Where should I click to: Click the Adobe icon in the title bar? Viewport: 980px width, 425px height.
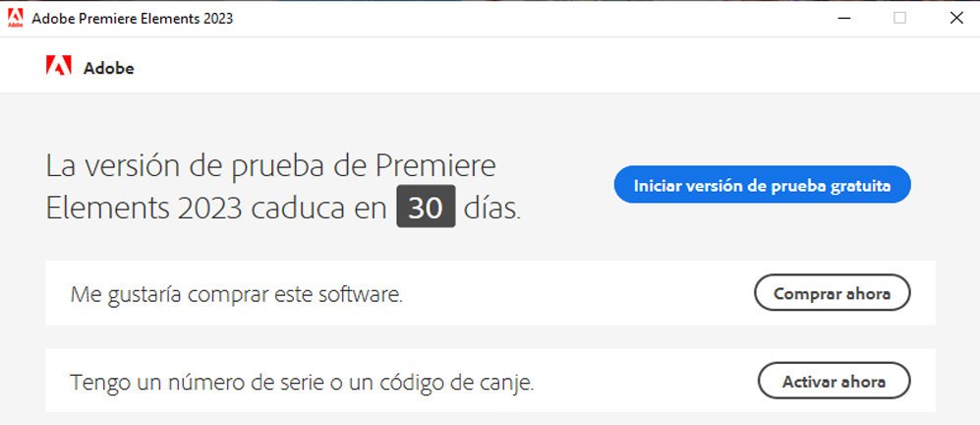point(15,18)
